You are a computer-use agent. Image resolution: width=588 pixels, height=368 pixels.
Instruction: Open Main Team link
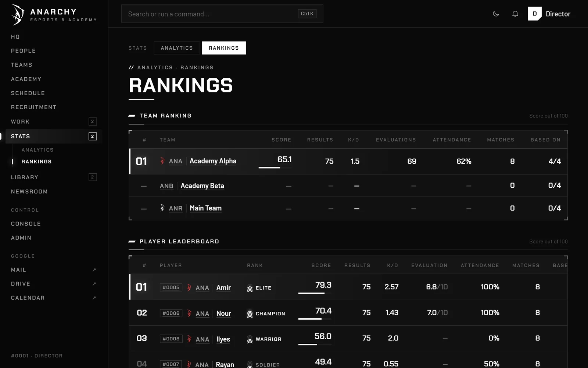(x=205, y=208)
